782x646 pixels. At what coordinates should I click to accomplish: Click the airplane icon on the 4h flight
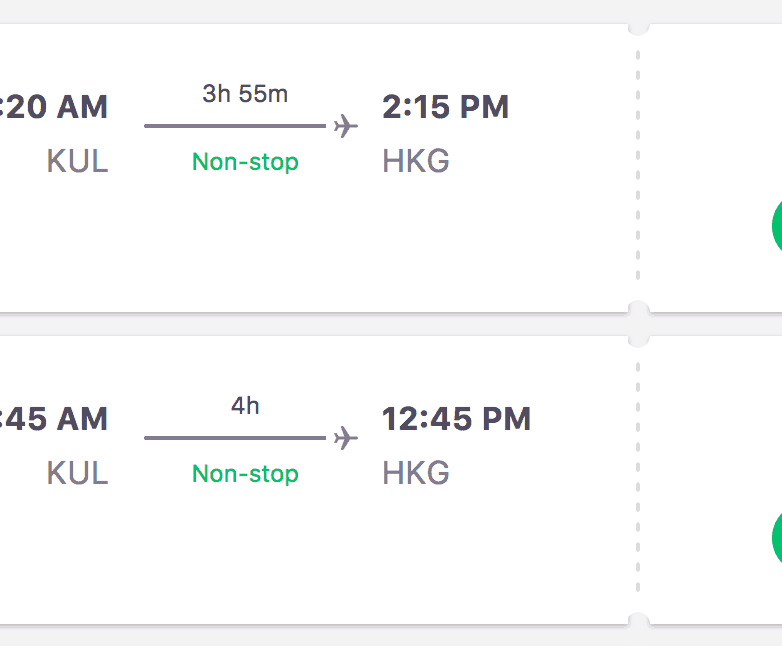[x=346, y=438]
